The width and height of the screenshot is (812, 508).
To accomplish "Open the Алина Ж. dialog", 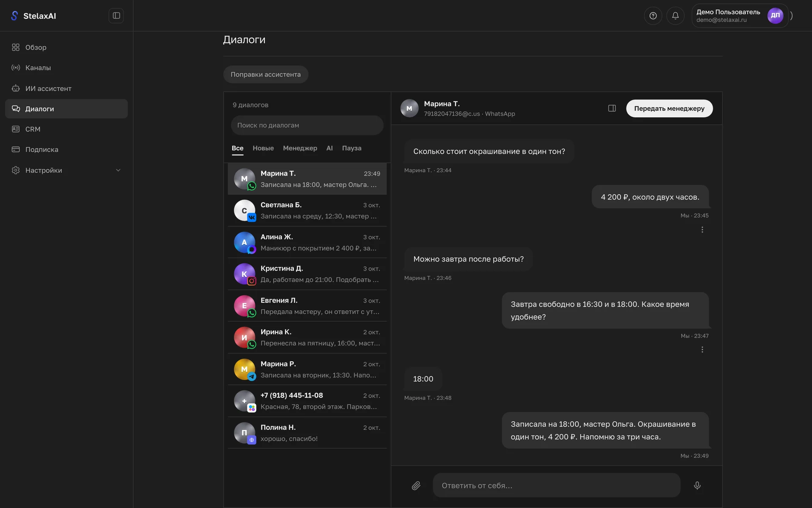I will point(307,242).
